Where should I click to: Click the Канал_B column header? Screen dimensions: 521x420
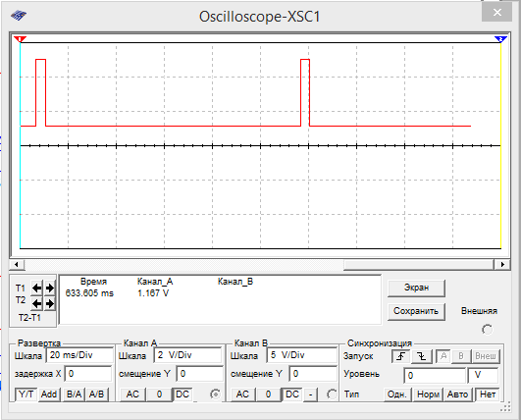click(x=235, y=282)
